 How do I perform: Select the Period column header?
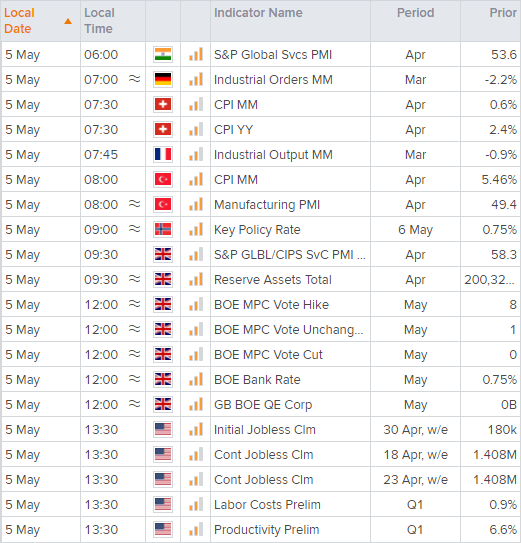[x=415, y=13]
